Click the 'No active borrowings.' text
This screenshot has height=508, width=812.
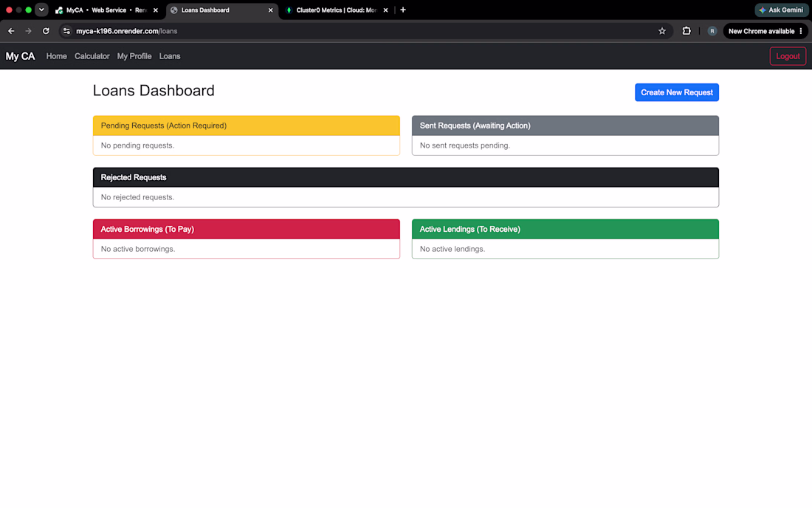tap(138, 249)
